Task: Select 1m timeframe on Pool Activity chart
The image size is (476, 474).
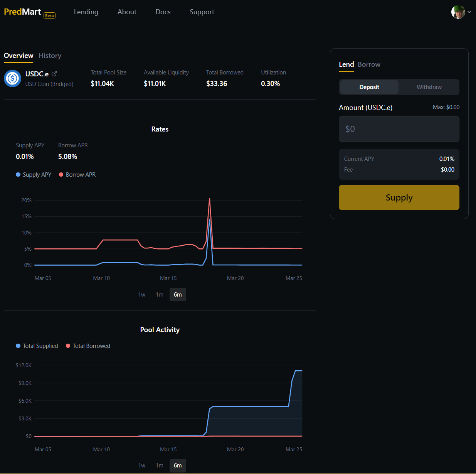Action: (159, 466)
